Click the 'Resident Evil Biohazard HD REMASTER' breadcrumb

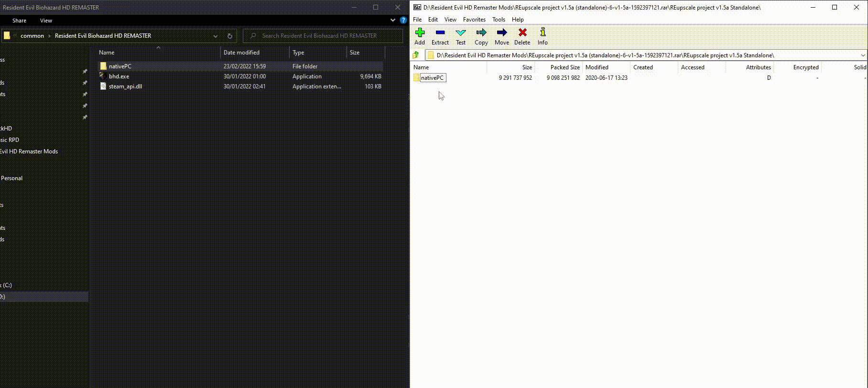click(x=103, y=36)
